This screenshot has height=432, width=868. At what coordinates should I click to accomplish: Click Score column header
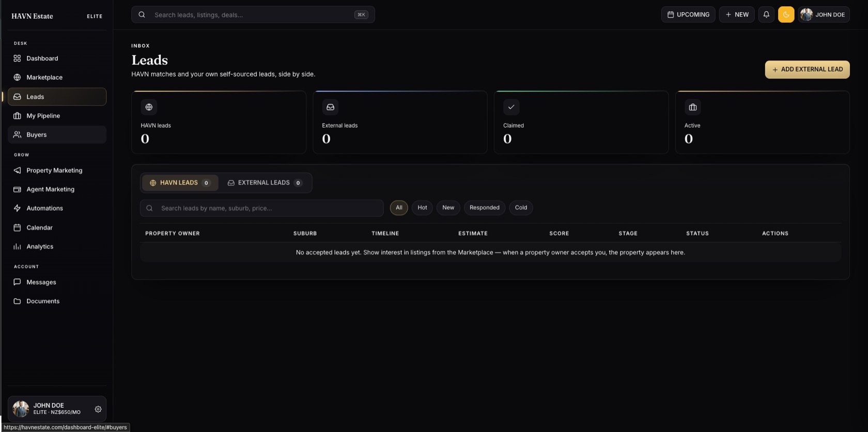coord(559,234)
